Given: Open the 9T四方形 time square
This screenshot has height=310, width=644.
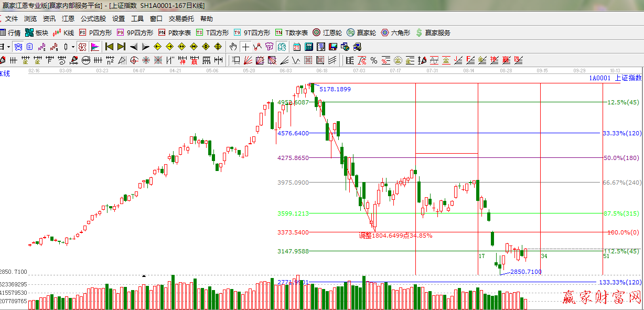Looking at the screenshot, I should (252, 33).
